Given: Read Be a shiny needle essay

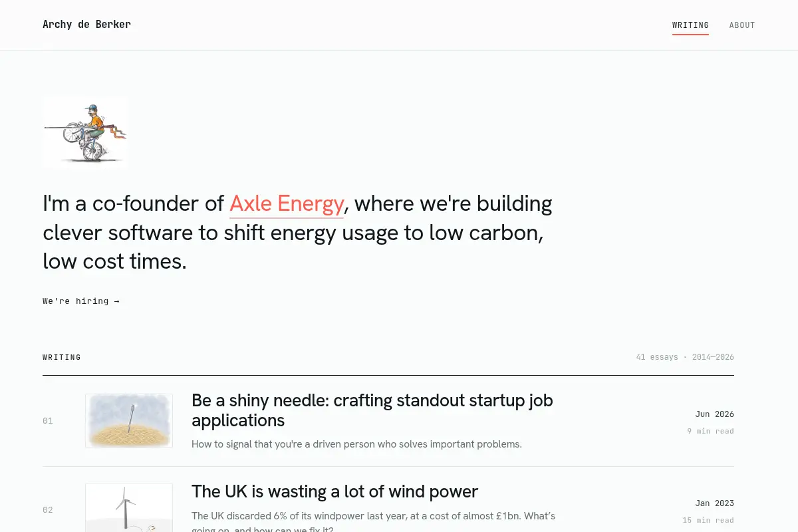Looking at the screenshot, I should pos(372,410).
